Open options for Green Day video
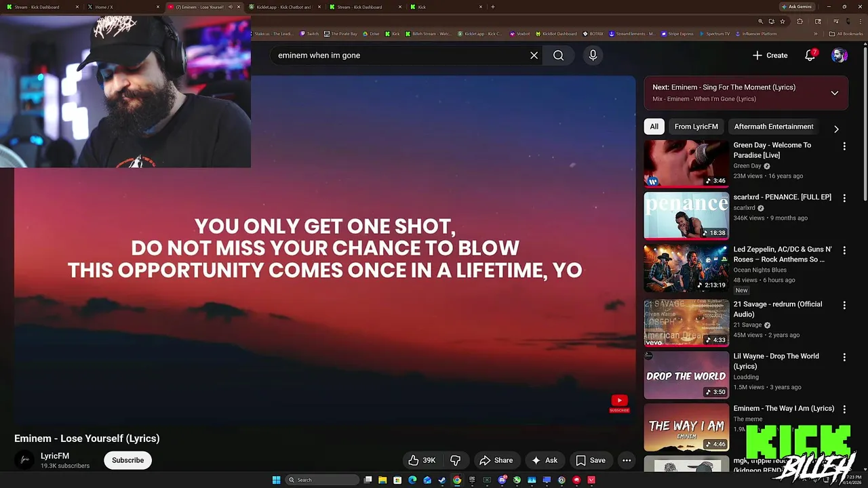 click(844, 146)
